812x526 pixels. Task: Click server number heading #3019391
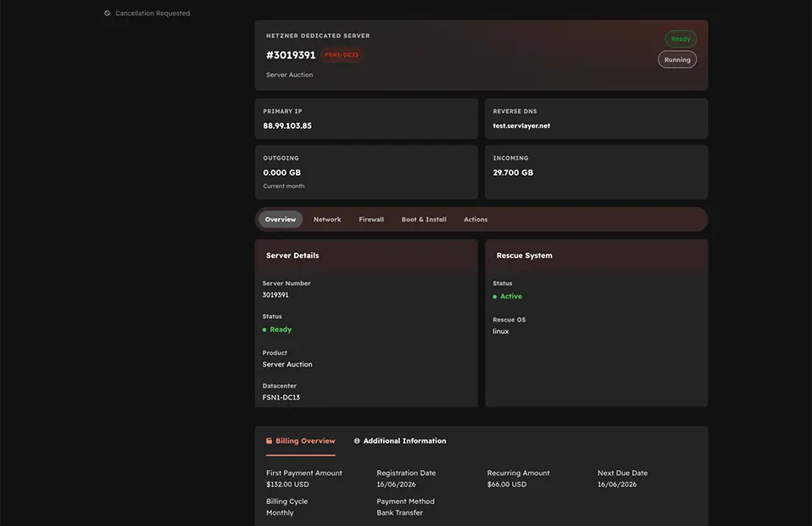coord(291,55)
